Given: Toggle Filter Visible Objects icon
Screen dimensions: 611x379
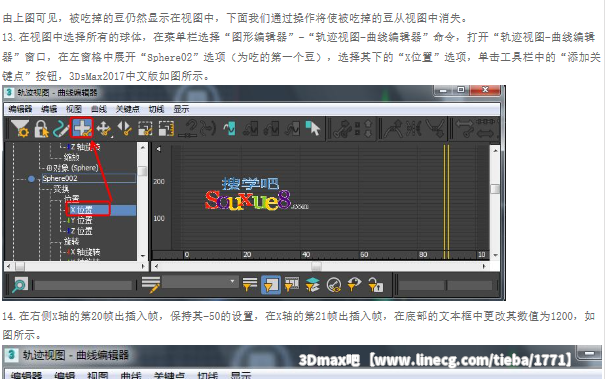Looking at the screenshot, I should click(x=354, y=285).
